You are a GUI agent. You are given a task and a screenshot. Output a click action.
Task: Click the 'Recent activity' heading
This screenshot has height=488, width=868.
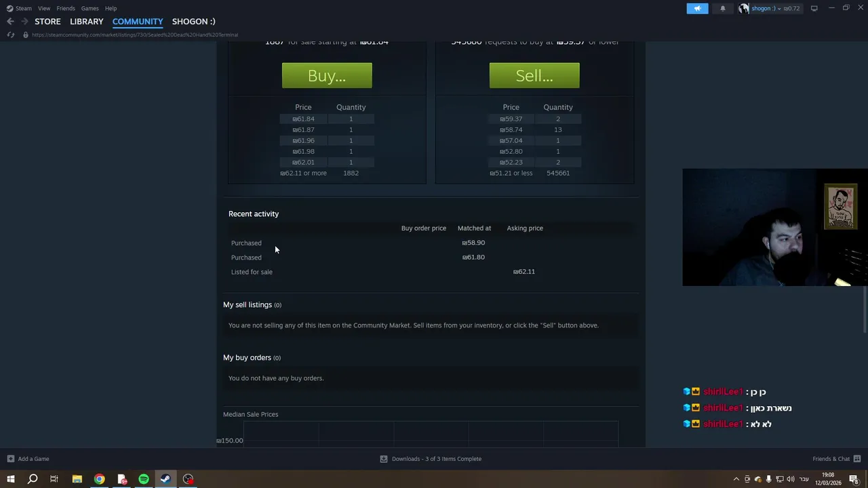pyautogui.click(x=254, y=213)
